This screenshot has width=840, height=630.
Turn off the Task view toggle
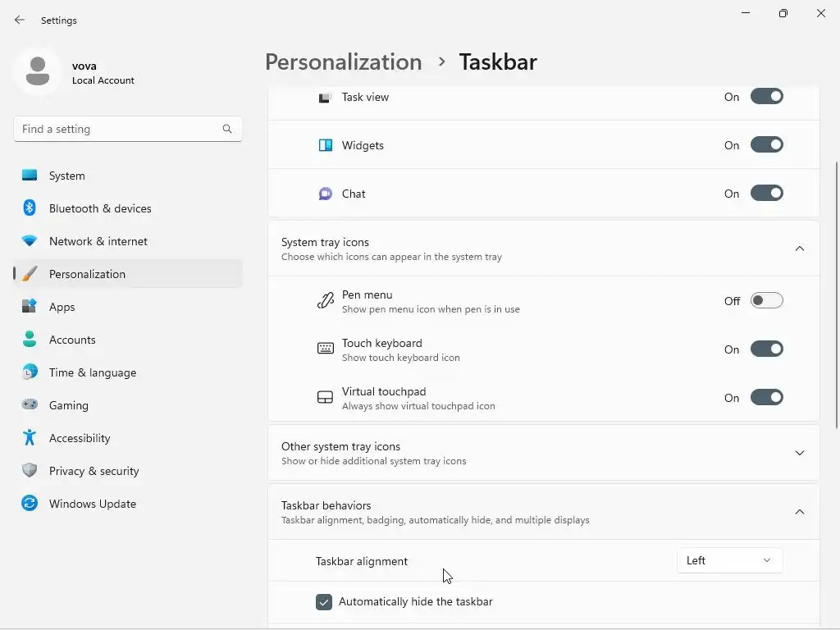767,97
